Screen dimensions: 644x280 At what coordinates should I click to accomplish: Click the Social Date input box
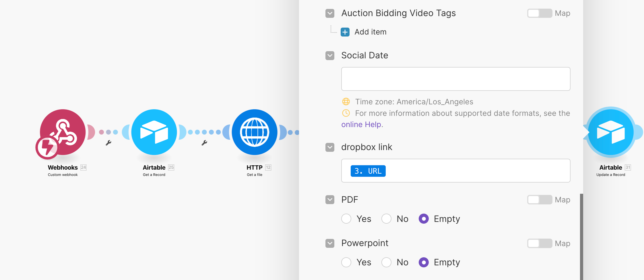click(456, 79)
